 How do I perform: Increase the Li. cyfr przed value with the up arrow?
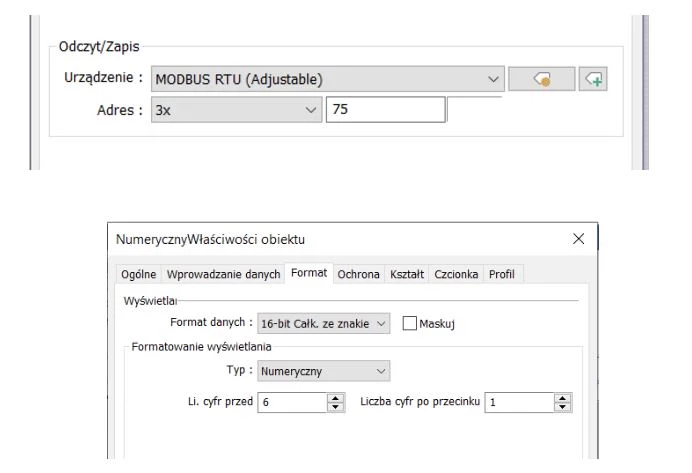335,397
